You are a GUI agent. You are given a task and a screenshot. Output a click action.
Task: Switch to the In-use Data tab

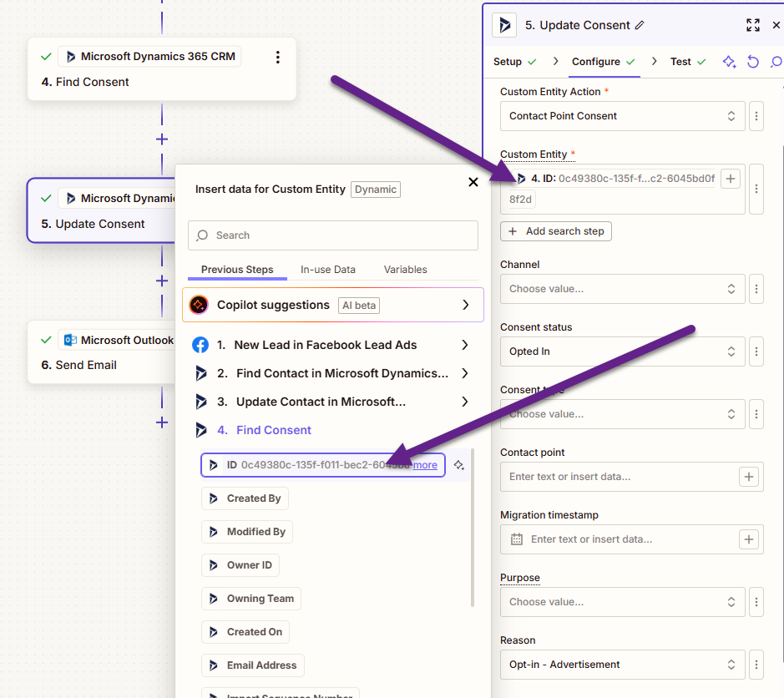[328, 270]
